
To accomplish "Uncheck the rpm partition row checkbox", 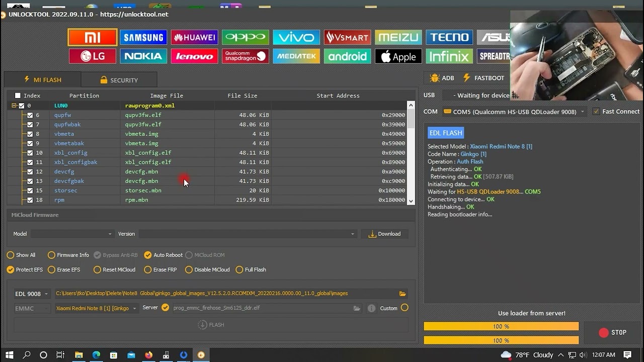I will pos(30,200).
